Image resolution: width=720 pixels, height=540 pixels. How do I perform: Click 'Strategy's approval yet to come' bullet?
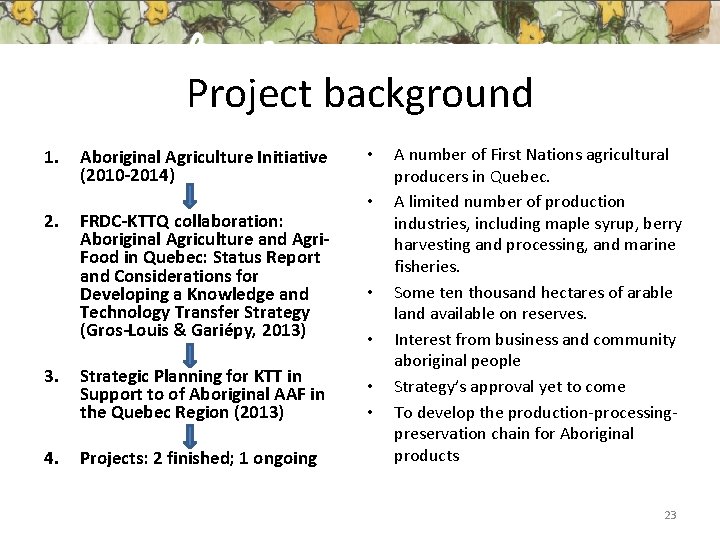click(x=509, y=387)
